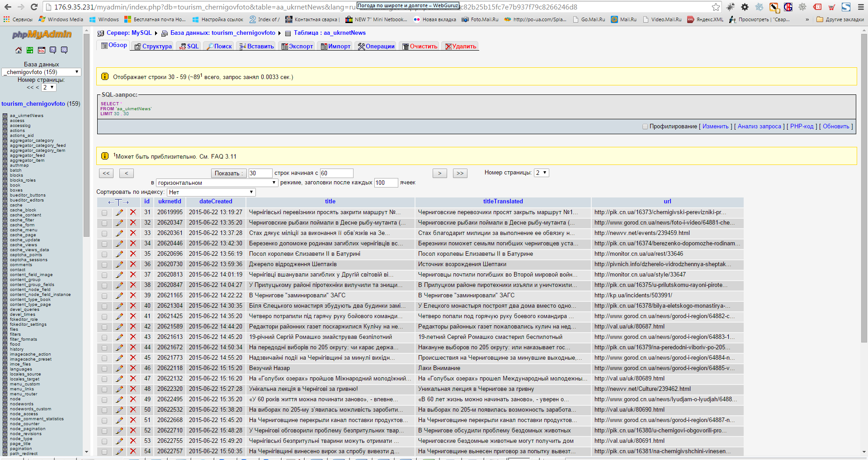Click the browser back arrow
Screen dimensions: 868x460
click(x=8, y=7)
